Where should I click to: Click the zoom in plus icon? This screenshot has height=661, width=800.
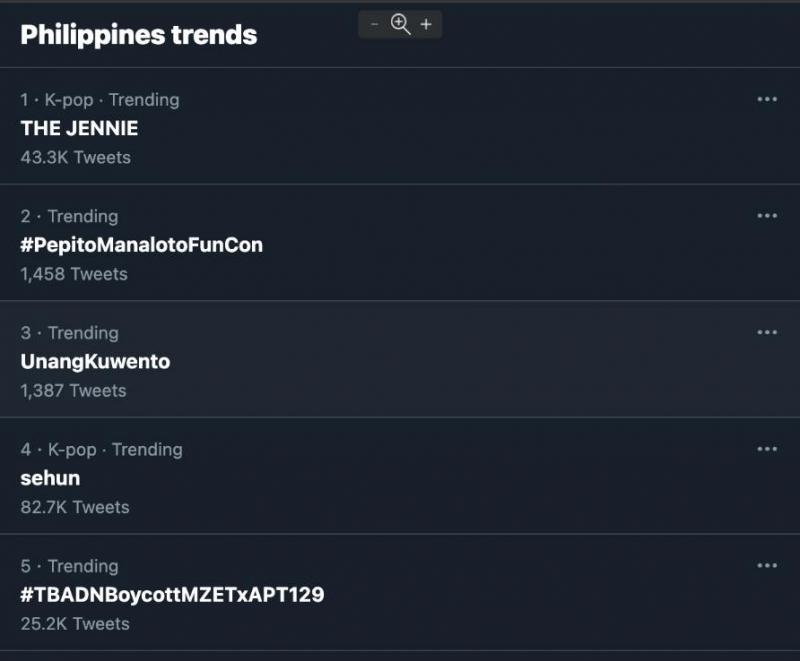click(x=426, y=24)
